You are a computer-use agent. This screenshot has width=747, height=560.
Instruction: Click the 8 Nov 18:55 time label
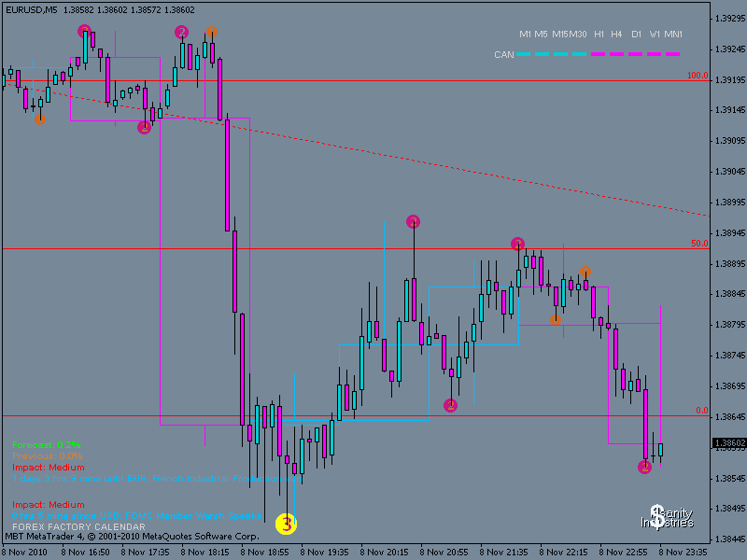(264, 553)
